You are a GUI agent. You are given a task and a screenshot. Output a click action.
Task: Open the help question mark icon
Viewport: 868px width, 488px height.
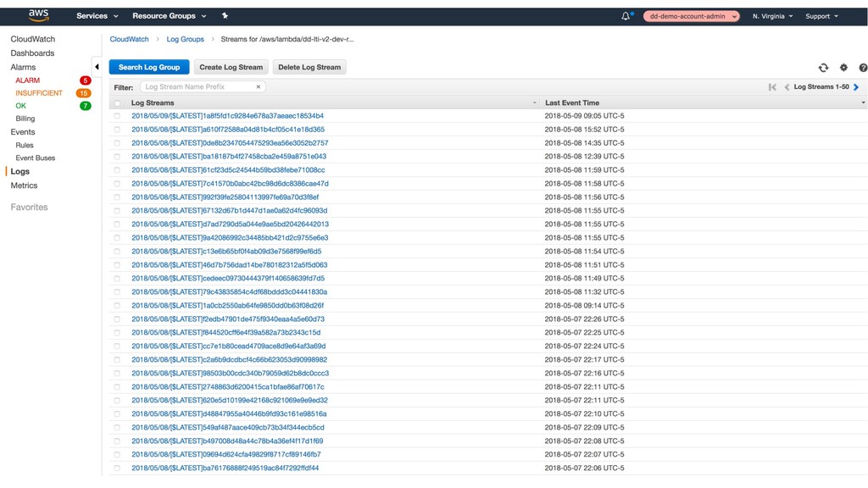[863, 68]
